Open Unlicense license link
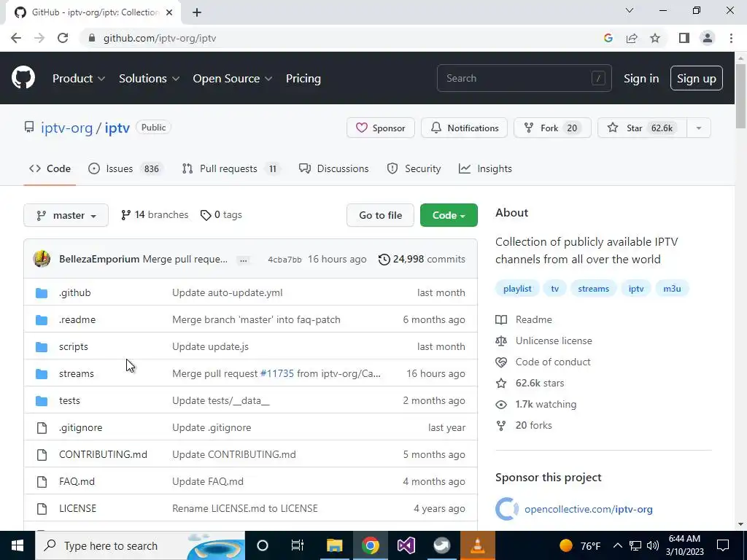The image size is (747, 560). (543, 341)
